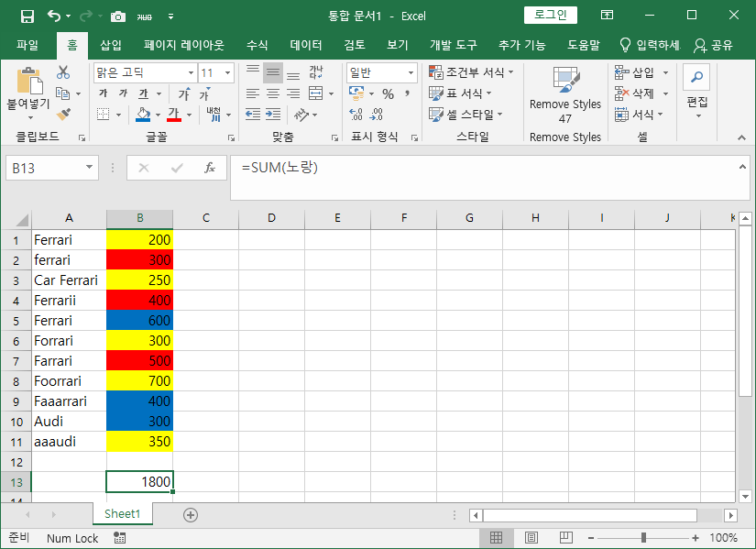Click the Comma Style icon
This screenshot has height=549, width=756.
(x=408, y=93)
